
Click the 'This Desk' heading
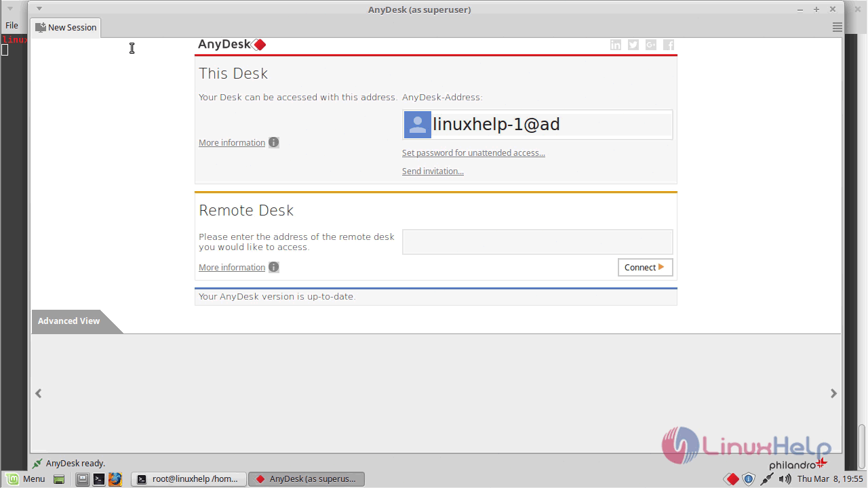click(233, 73)
